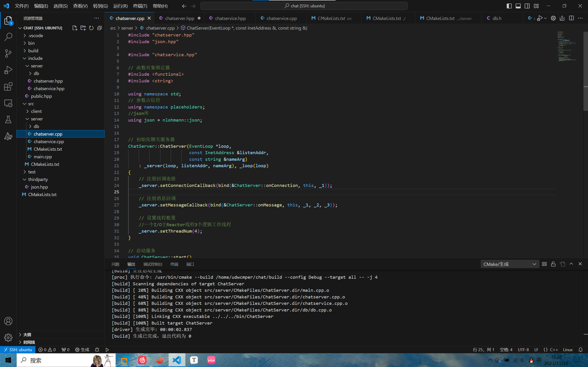Open Remote Explorer view

(x=8, y=103)
